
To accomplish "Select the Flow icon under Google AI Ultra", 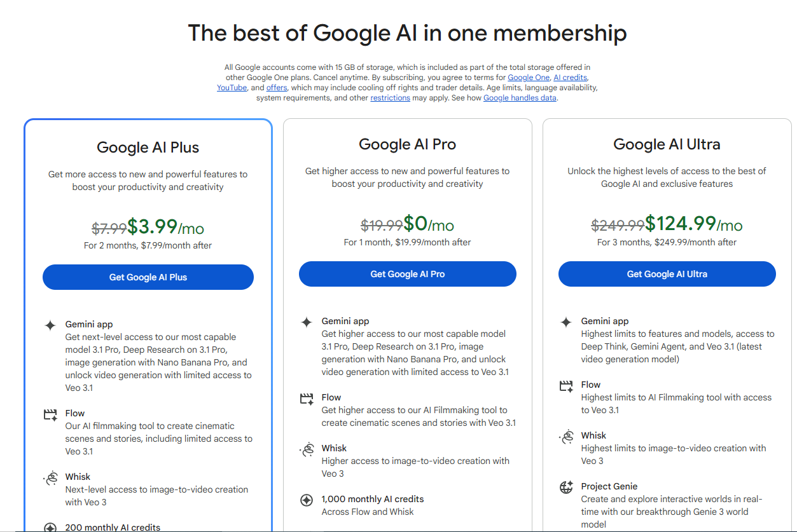I will pos(565,385).
